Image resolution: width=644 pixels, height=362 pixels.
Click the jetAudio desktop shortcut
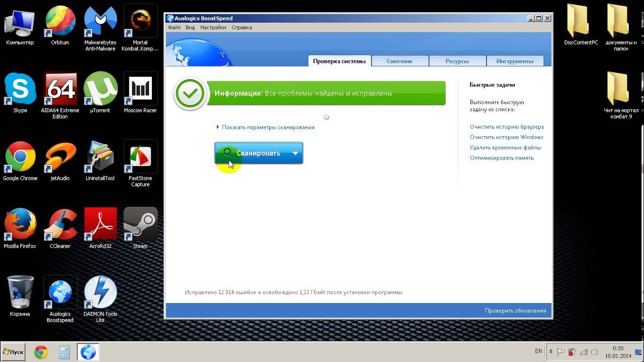[60, 162]
